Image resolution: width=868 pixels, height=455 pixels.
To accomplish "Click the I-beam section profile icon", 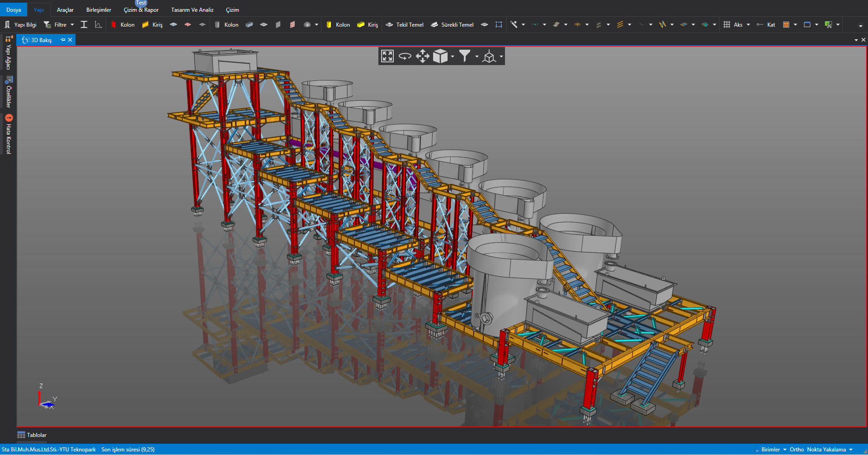I will point(84,25).
